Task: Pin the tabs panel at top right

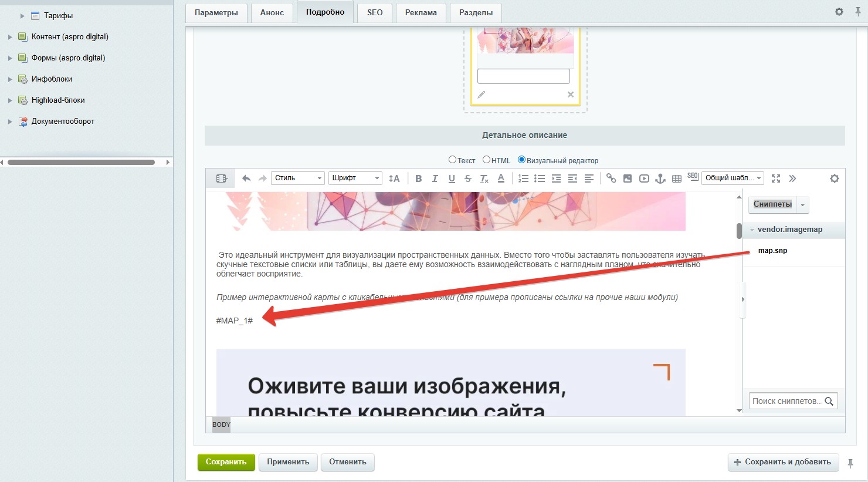Action: tap(857, 12)
